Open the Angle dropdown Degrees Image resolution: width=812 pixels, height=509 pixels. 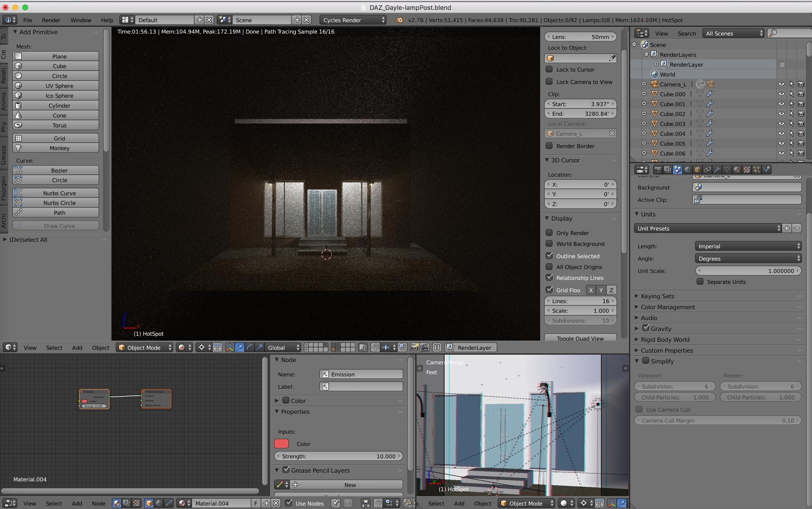[x=748, y=259]
